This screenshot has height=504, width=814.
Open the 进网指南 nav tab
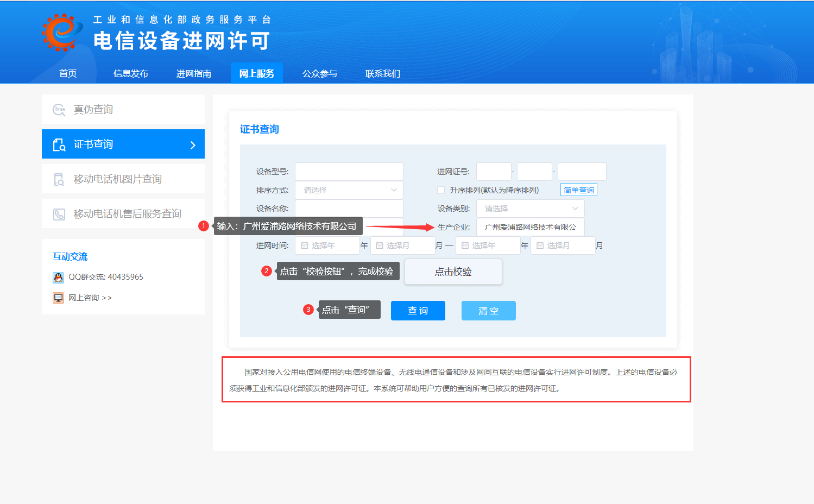coord(193,73)
